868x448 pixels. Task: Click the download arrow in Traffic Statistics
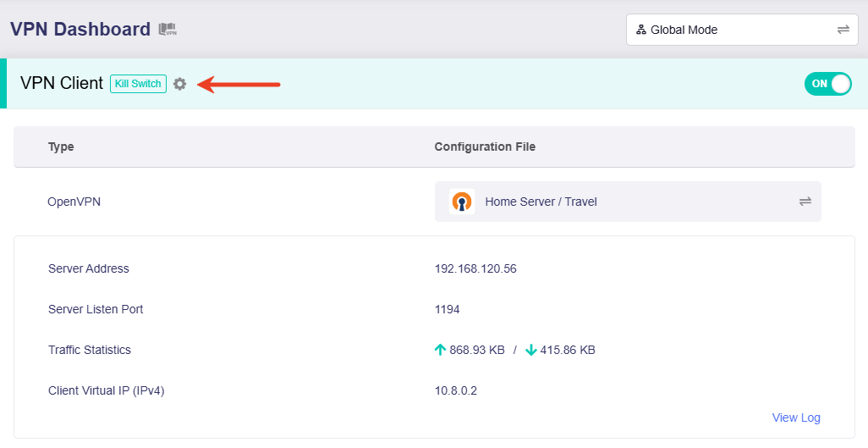[x=530, y=350]
